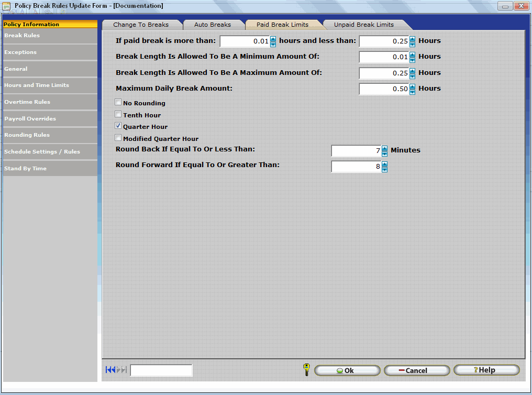Click the record search field beside the arrows

[x=161, y=370]
